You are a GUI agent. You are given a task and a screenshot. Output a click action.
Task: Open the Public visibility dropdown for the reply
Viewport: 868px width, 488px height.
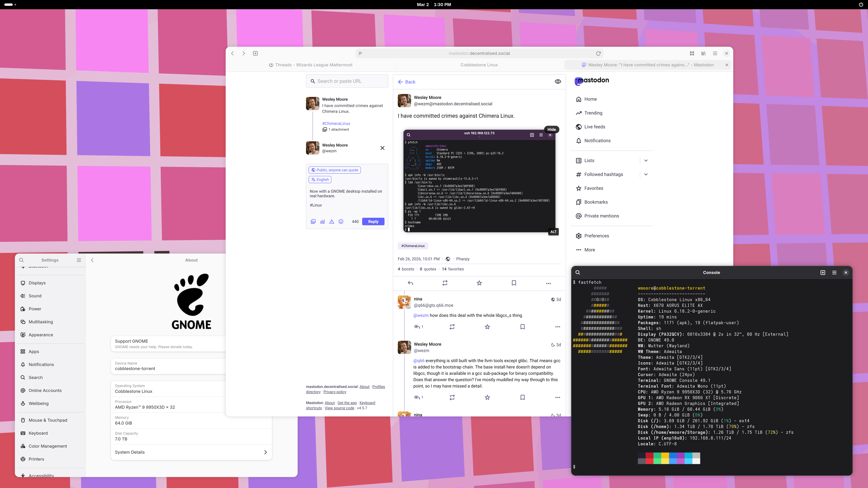[x=335, y=170]
